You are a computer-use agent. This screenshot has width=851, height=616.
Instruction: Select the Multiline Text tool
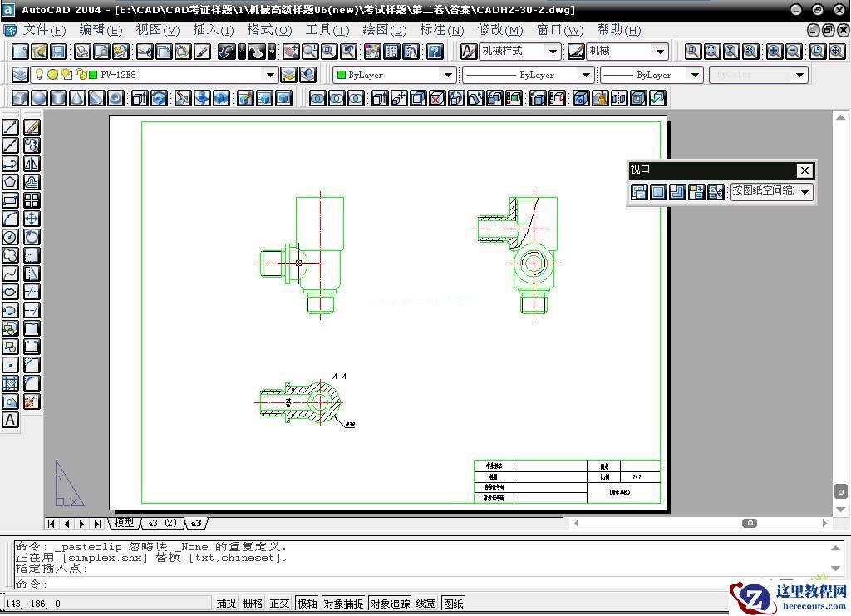[10, 420]
